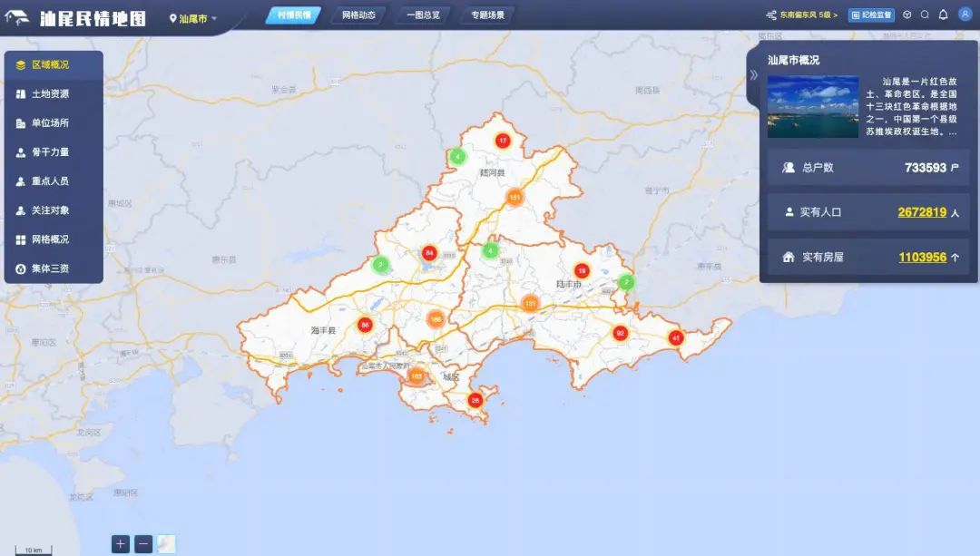Open 重点人员 from the sidebar menu
980x556 pixels.
[50, 181]
